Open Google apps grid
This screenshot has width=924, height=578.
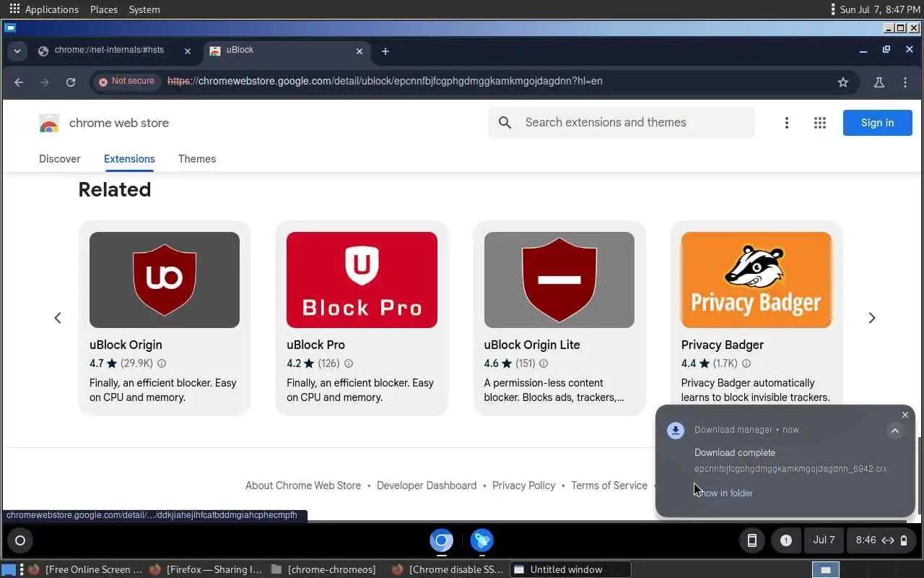coord(819,123)
